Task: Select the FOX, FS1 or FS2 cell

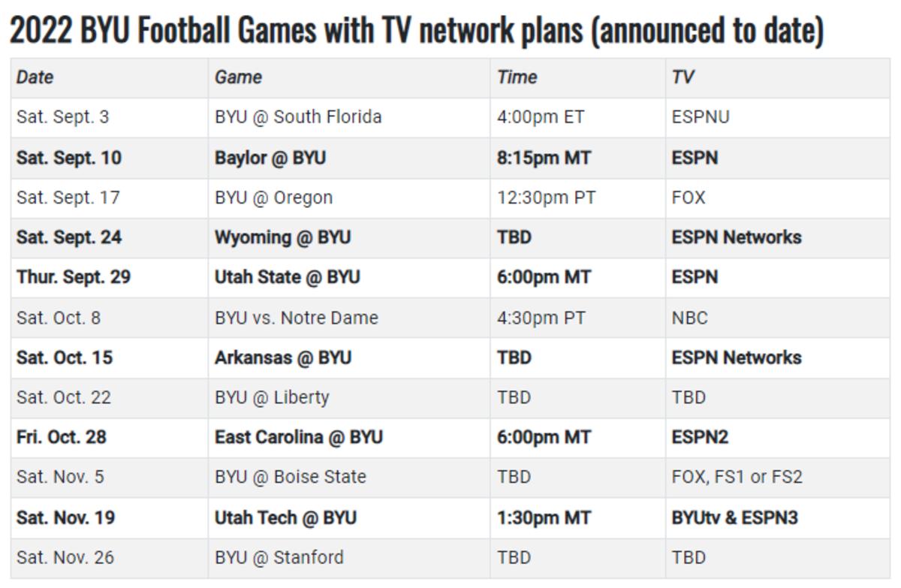Action: tap(737, 477)
